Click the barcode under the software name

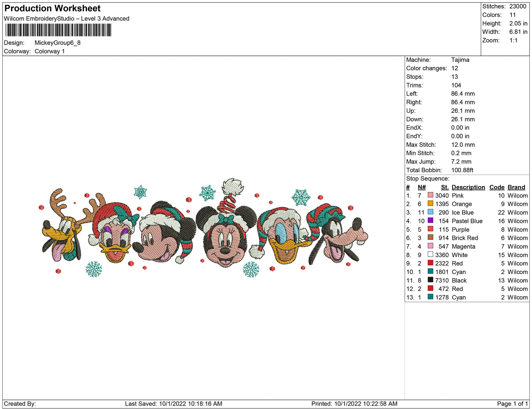[58, 30]
